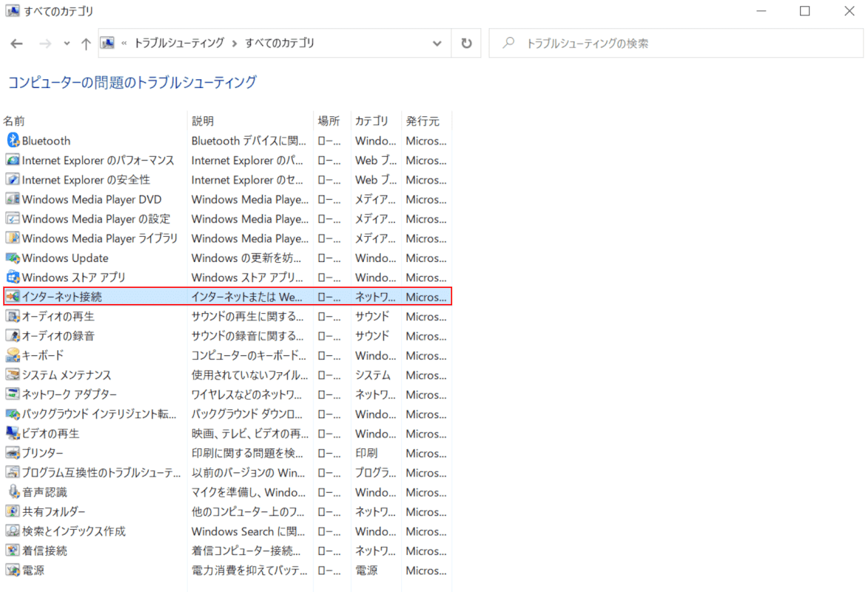Viewport: 868px width, 592px height.
Task: Click the トラブルシューティング breadcrumb
Action: (x=179, y=43)
